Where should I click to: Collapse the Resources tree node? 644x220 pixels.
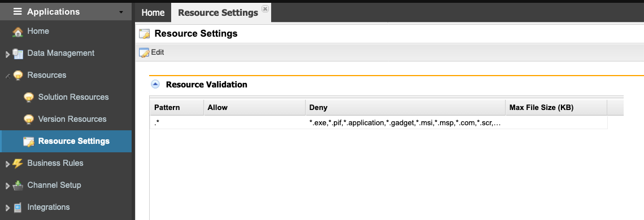(7, 76)
